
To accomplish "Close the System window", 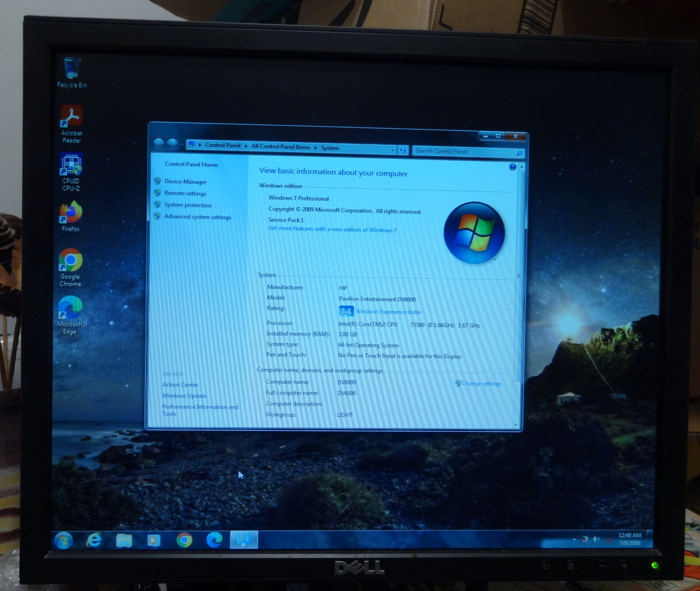I will click(515, 136).
